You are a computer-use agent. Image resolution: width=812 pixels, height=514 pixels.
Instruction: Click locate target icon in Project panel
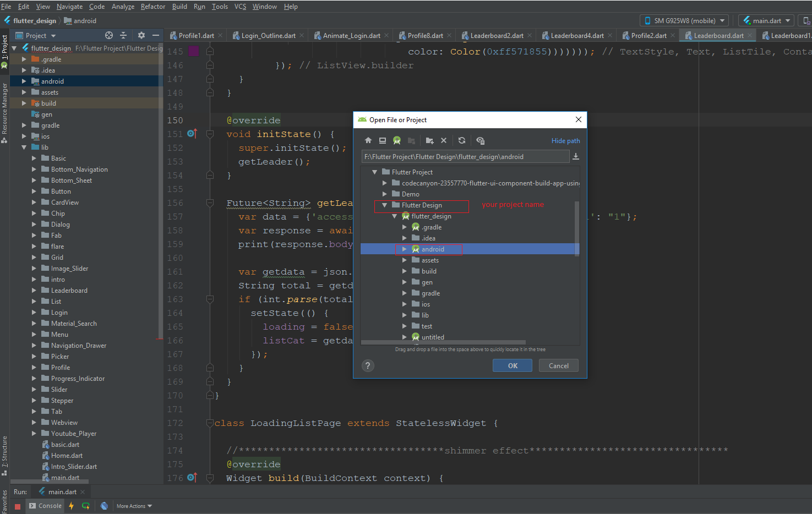pyautogui.click(x=109, y=35)
